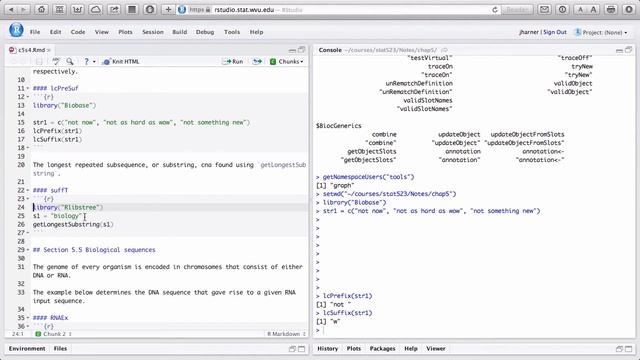Collapse the chunk fold arrow at line 23
The width and height of the screenshot is (640, 360).
(x=28, y=199)
